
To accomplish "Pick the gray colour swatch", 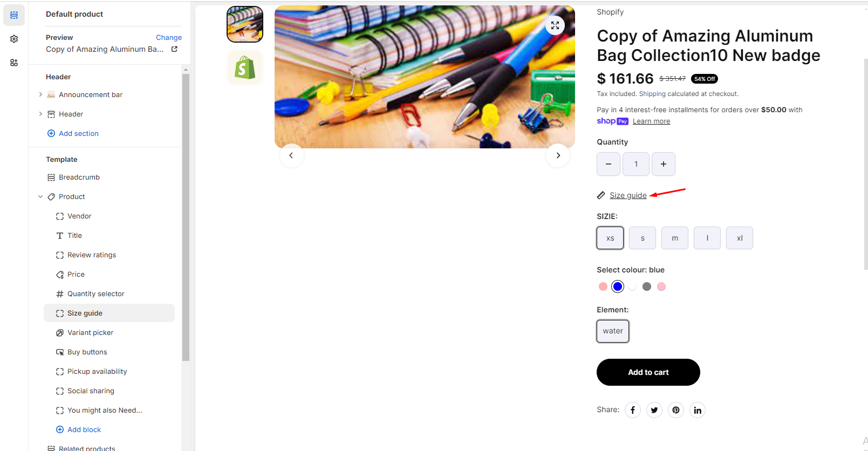I will point(647,286).
